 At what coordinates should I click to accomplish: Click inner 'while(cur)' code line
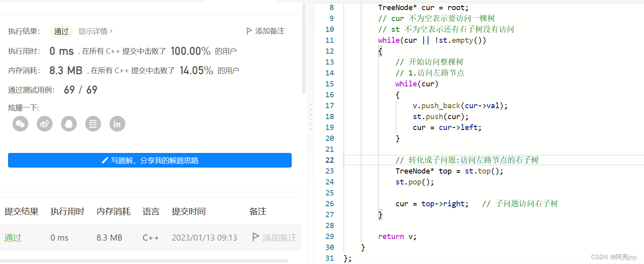(417, 84)
